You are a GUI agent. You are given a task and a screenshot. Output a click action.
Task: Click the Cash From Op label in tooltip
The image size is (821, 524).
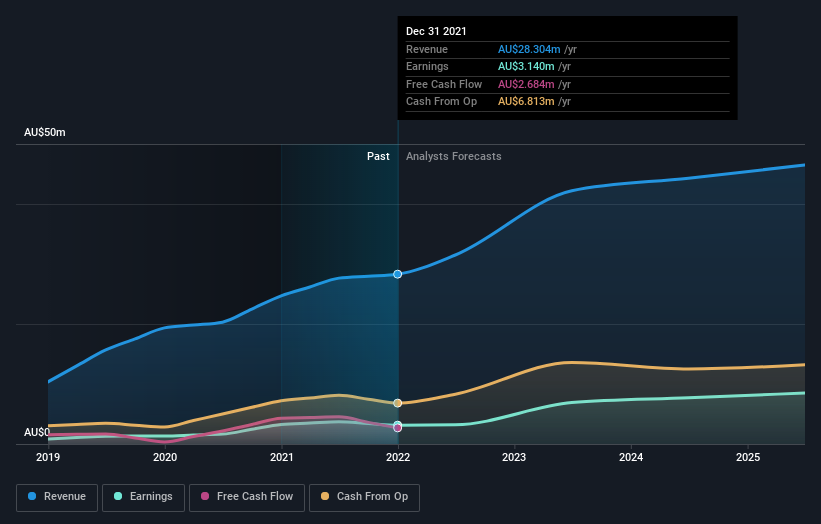[x=441, y=102]
